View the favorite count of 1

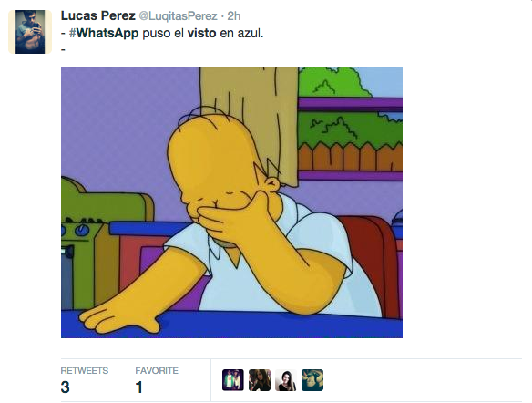click(138, 387)
